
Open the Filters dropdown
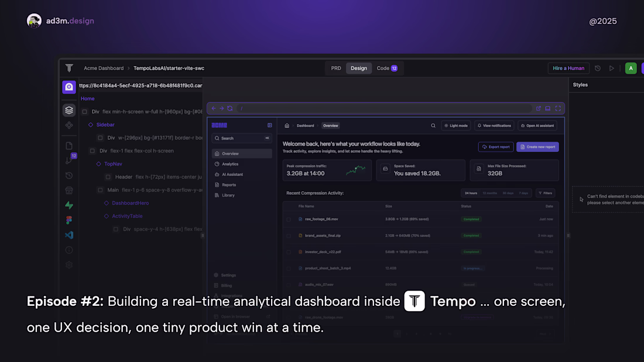(546, 193)
